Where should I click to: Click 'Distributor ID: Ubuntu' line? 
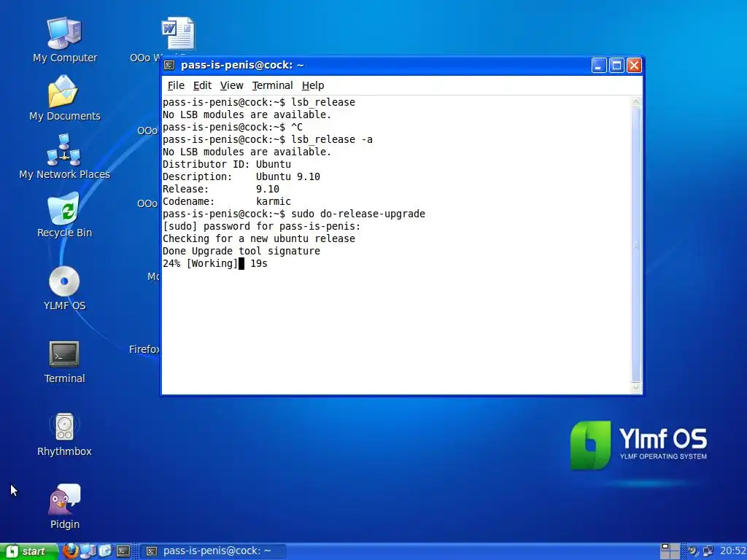pos(226,164)
